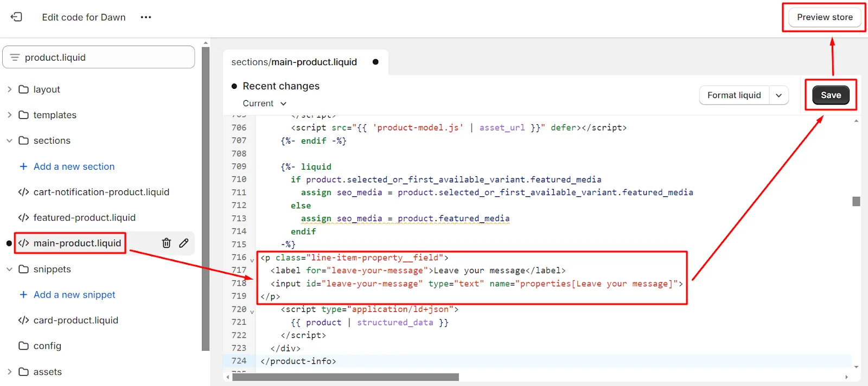Expand the templates folder chevron
The image size is (868, 386).
9,115
